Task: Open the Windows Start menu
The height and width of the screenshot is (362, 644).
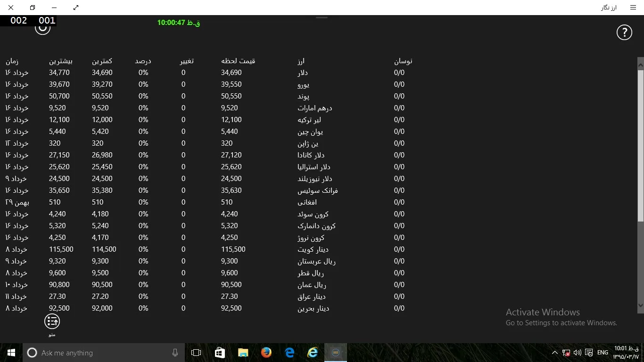Action: point(11,353)
